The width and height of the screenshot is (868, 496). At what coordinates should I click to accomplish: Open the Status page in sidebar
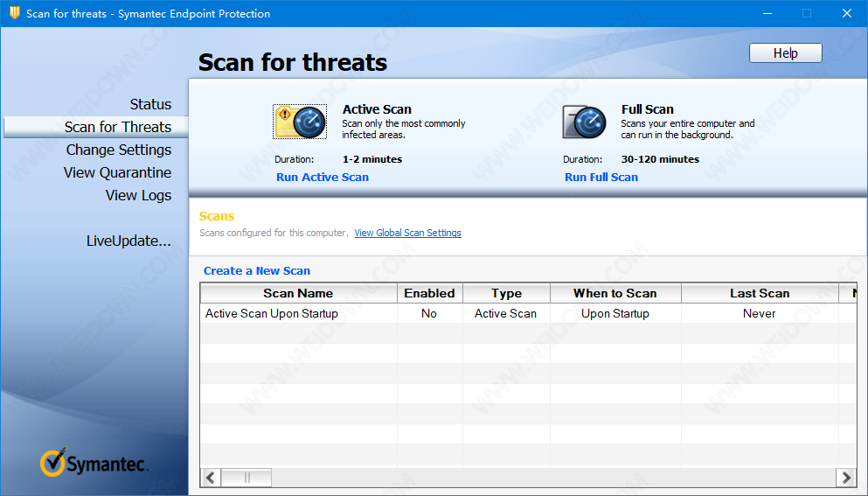[150, 104]
